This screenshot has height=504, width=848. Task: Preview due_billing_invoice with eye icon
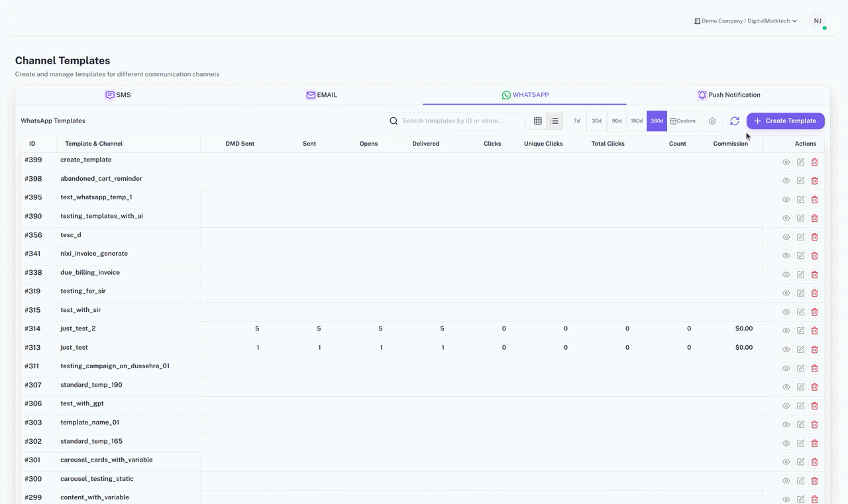[x=786, y=274]
